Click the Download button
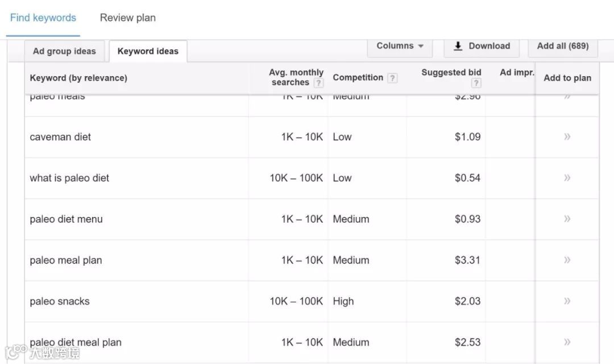The image size is (614, 364). 482,46
